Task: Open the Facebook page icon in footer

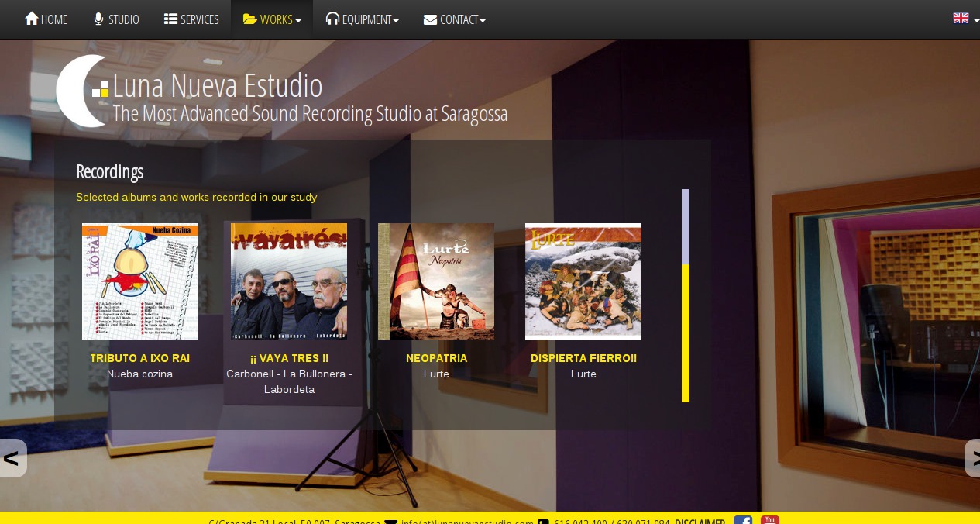Action: (743, 520)
